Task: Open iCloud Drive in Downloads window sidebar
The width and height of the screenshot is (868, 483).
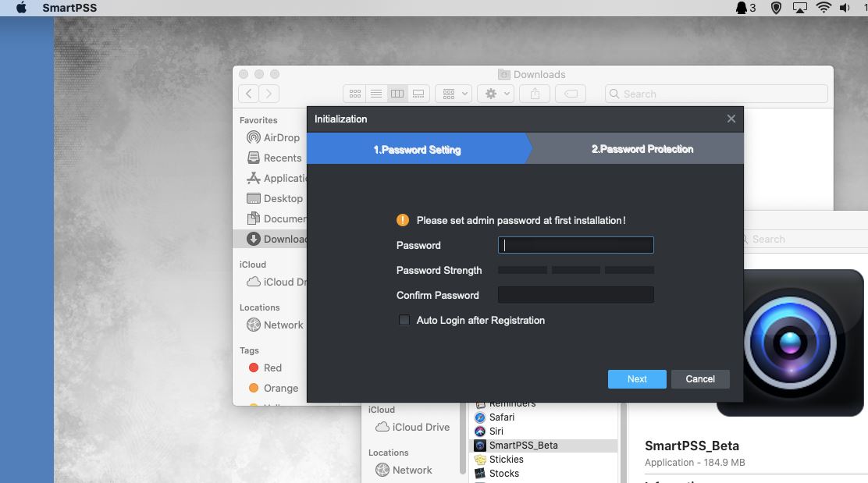Action: pyautogui.click(x=276, y=282)
